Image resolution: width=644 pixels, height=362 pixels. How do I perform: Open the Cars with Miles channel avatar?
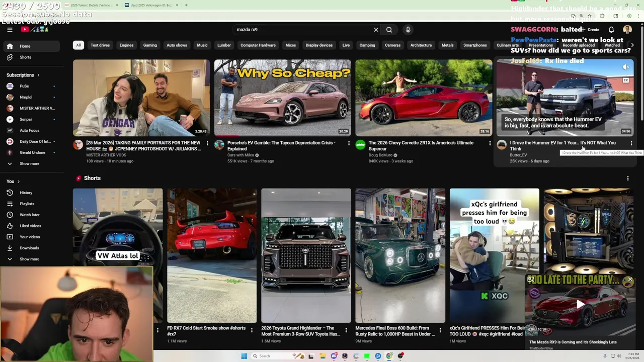pos(219,145)
